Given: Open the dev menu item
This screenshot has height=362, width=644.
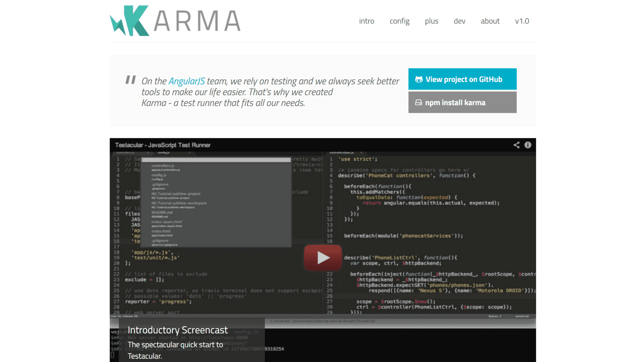Looking at the screenshot, I should (459, 21).
